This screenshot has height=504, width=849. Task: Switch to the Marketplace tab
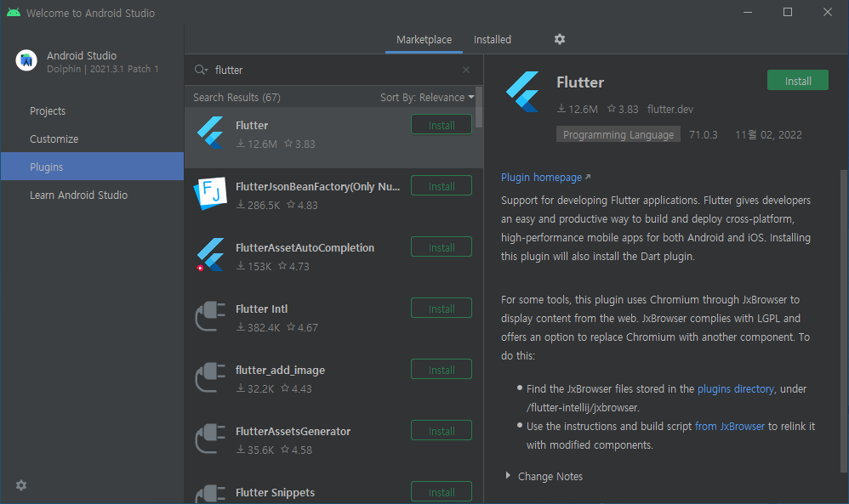(424, 39)
